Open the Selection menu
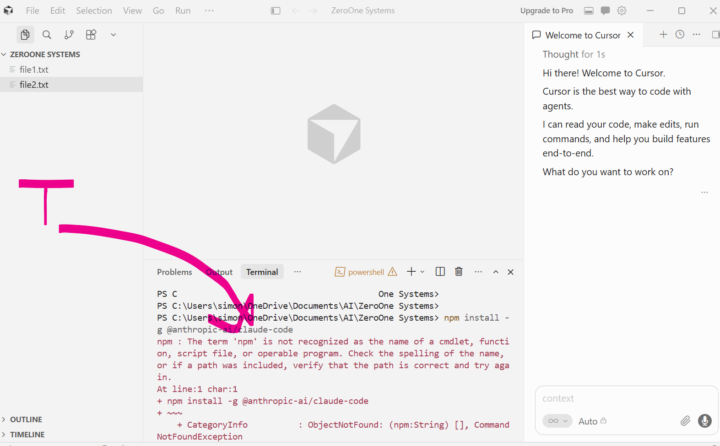Screen dimensions: 720x446 94,11
